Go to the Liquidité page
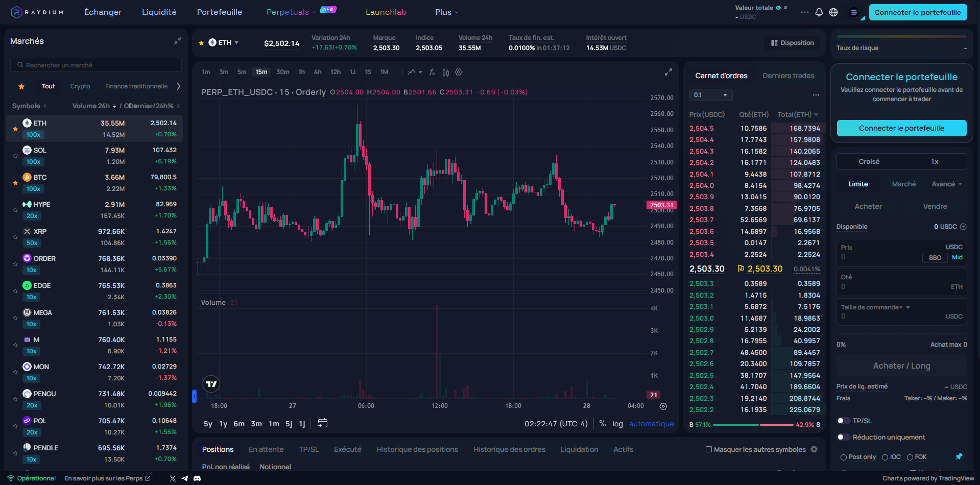 pos(159,12)
